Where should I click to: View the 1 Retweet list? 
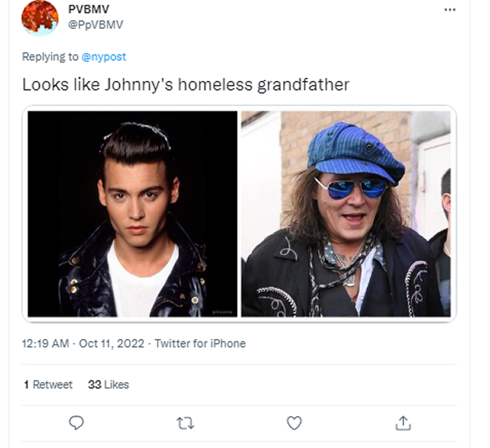click(48, 384)
